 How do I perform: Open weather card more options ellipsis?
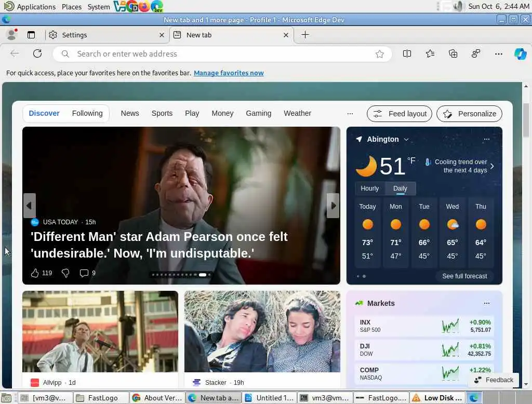click(x=486, y=139)
